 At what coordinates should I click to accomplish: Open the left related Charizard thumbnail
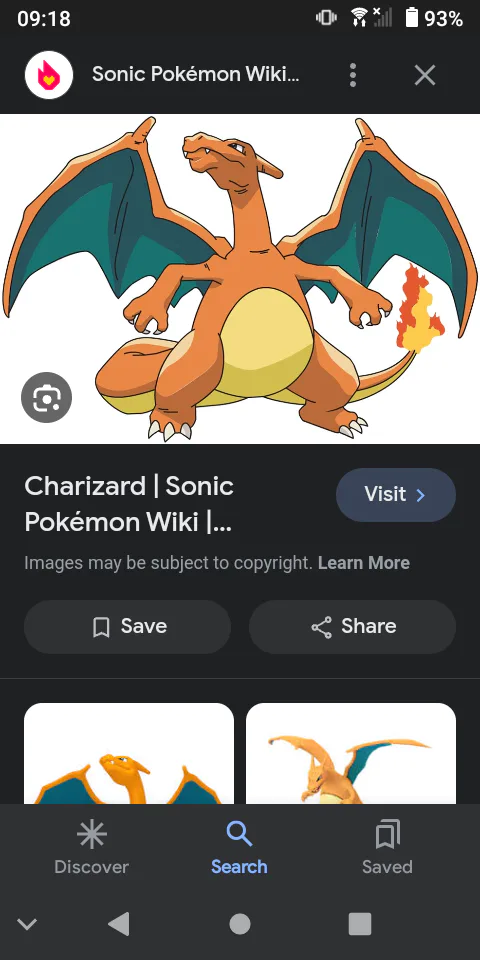click(129, 754)
